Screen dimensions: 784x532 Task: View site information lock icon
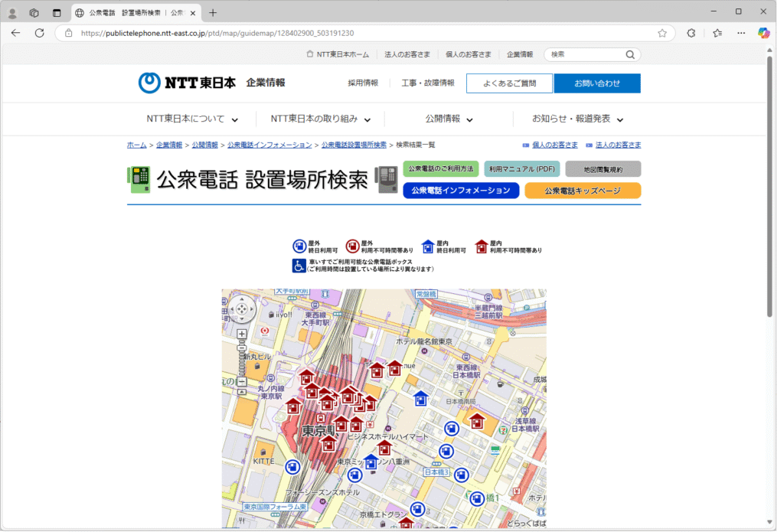pyautogui.click(x=68, y=33)
